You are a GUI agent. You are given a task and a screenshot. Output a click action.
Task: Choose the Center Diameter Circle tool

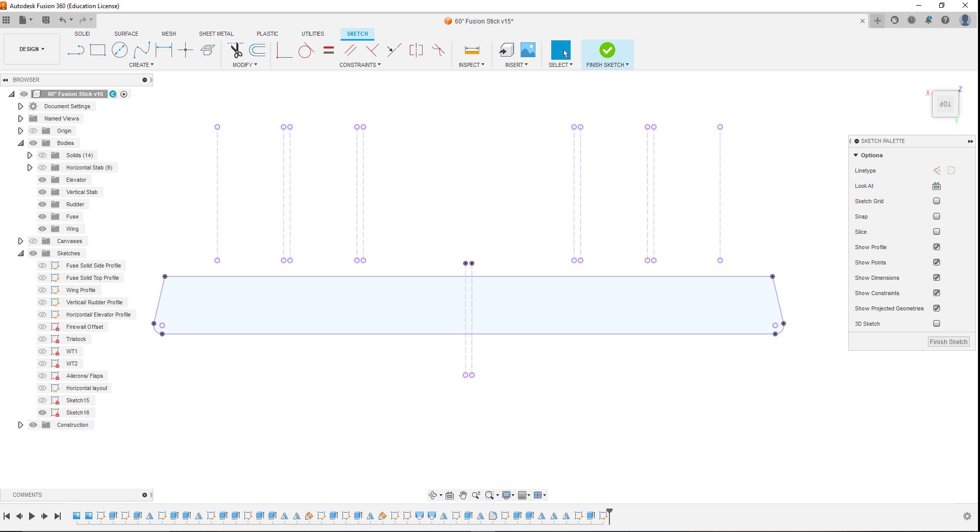click(119, 50)
